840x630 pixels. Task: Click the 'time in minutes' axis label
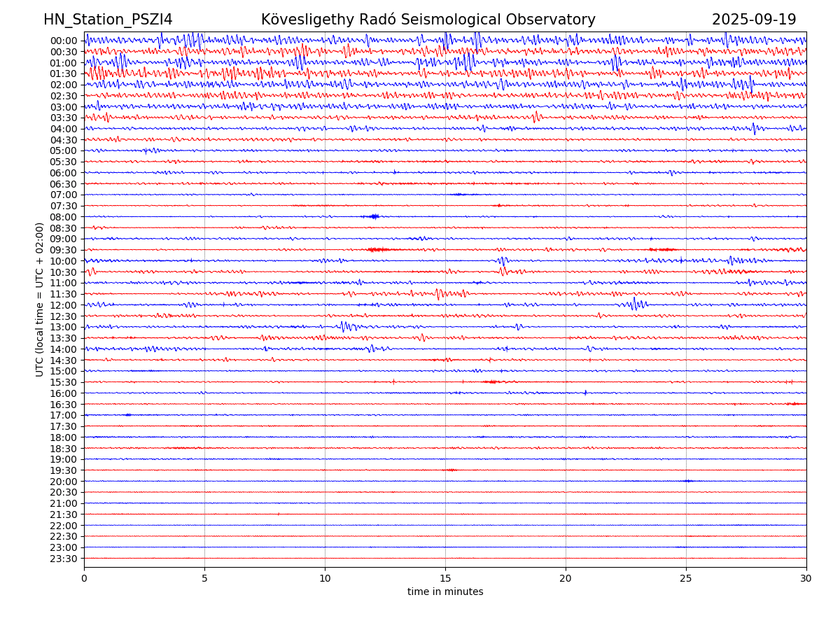pos(445,592)
